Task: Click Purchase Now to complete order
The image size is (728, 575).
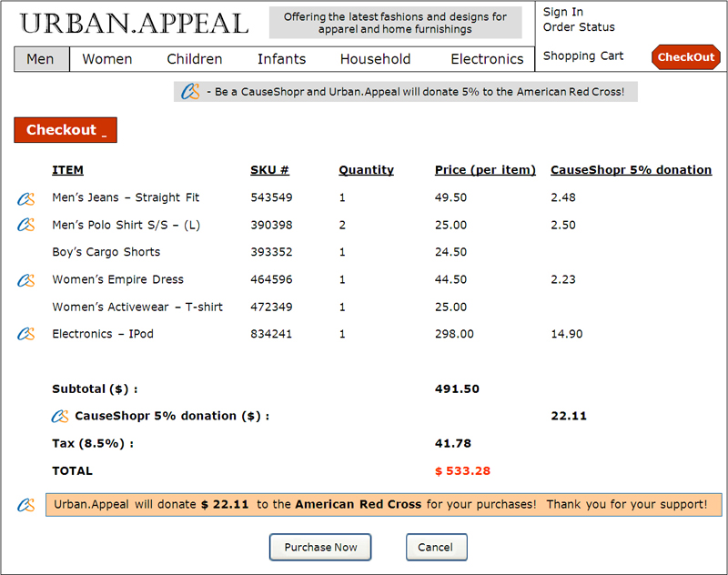Action: (x=320, y=547)
